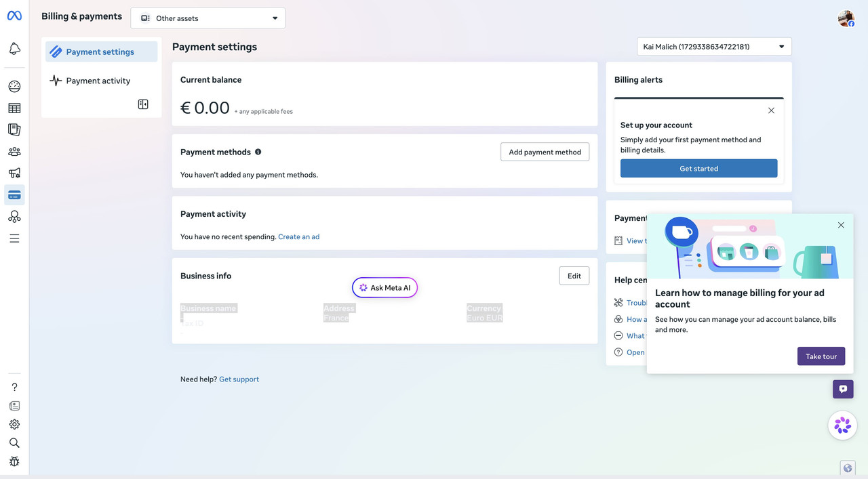Open the all tools hamburger menu

tap(14, 238)
